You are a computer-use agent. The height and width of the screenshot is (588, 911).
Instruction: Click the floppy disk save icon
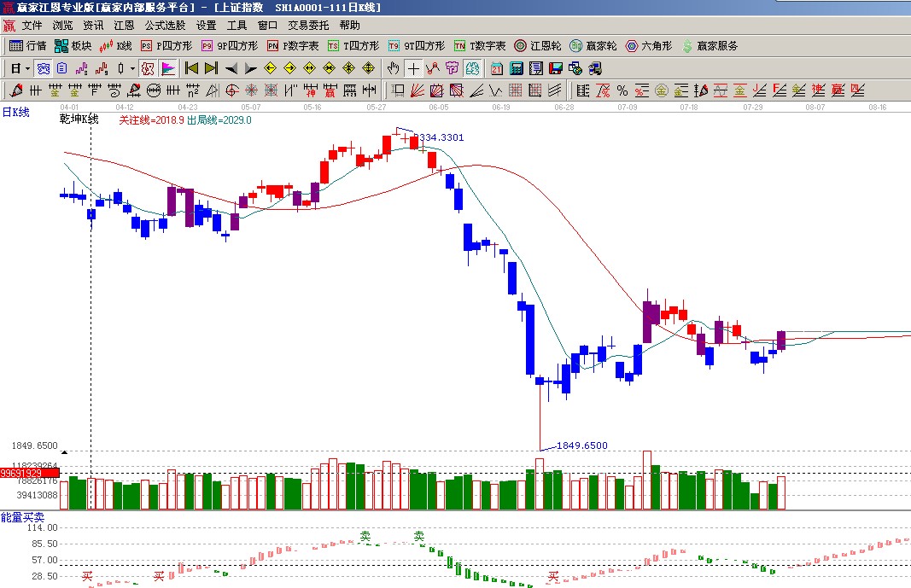555,68
